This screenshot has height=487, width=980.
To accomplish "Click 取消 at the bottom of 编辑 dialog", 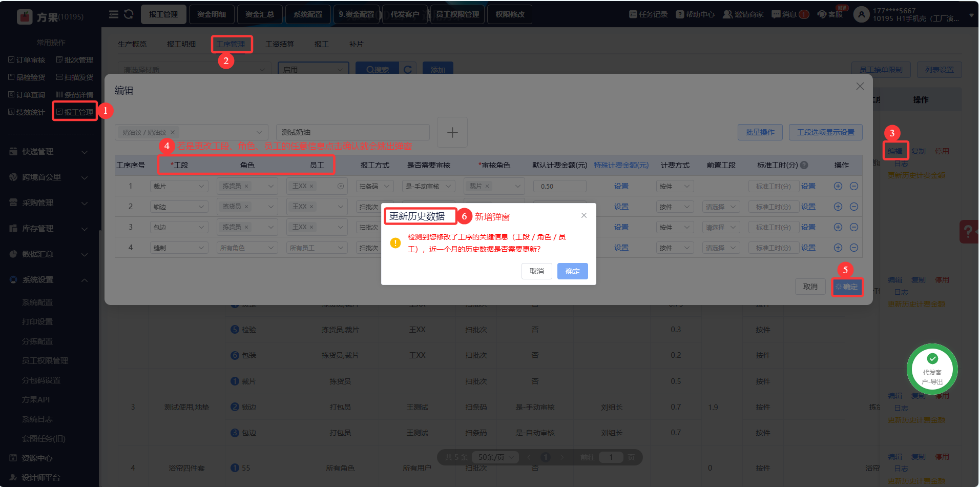I will [x=810, y=287].
